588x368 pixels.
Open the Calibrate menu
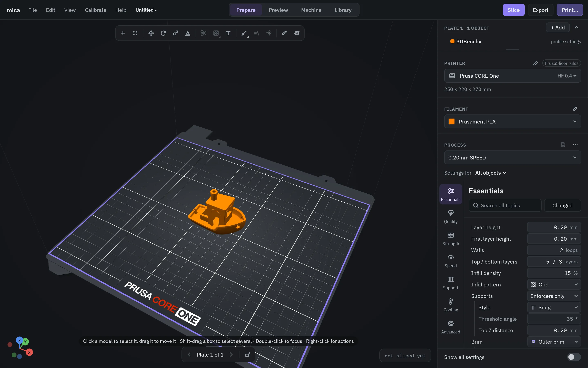click(x=96, y=10)
